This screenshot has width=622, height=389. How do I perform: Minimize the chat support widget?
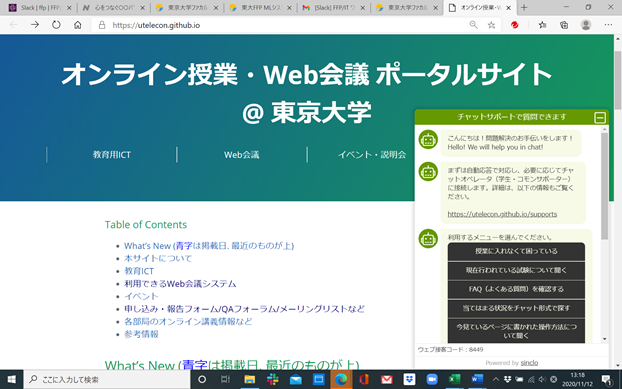600,117
